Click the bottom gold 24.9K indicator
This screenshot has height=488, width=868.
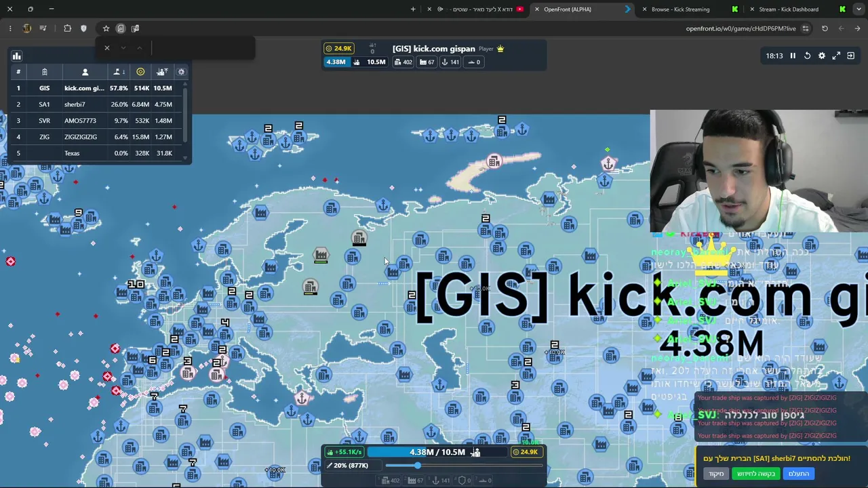pyautogui.click(x=526, y=452)
